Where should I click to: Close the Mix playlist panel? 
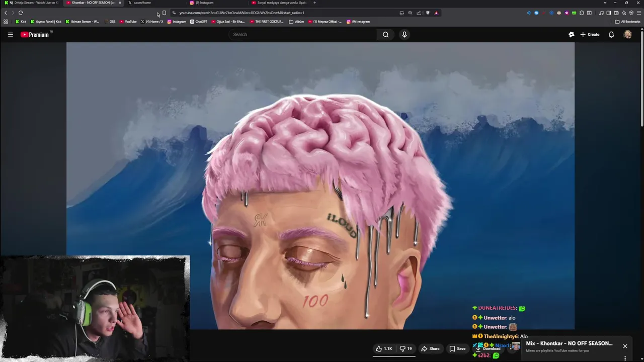click(x=625, y=346)
